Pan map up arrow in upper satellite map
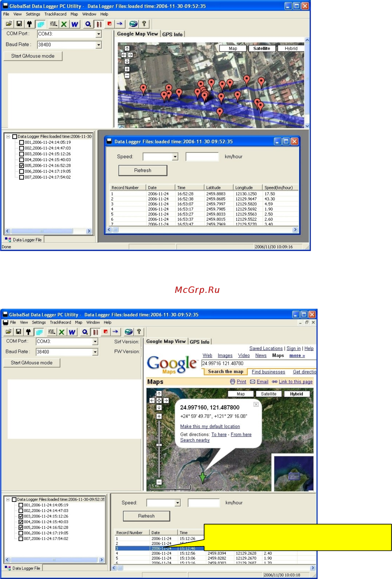This screenshot has width=392, height=579. (x=127, y=48)
